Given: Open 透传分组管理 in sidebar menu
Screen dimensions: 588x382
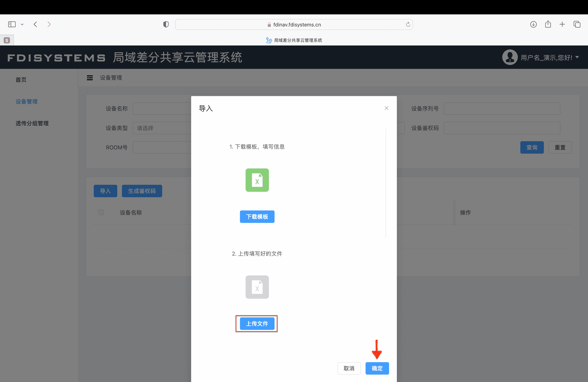Looking at the screenshot, I should pyautogui.click(x=32, y=123).
